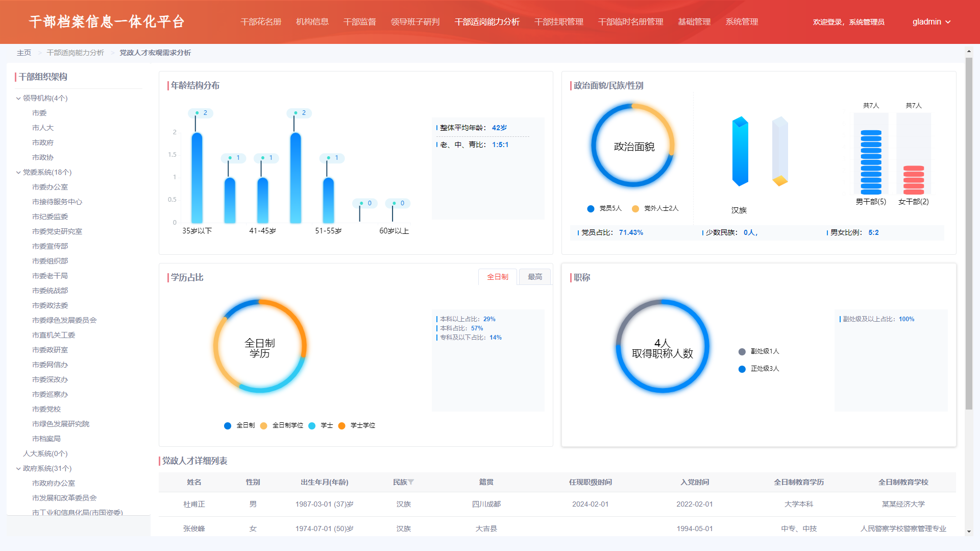
Task: Select the 全日制 education tab
Action: click(x=498, y=277)
